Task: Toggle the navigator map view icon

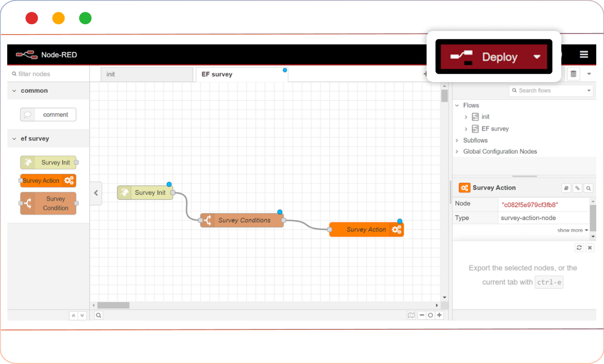Action: [411, 315]
